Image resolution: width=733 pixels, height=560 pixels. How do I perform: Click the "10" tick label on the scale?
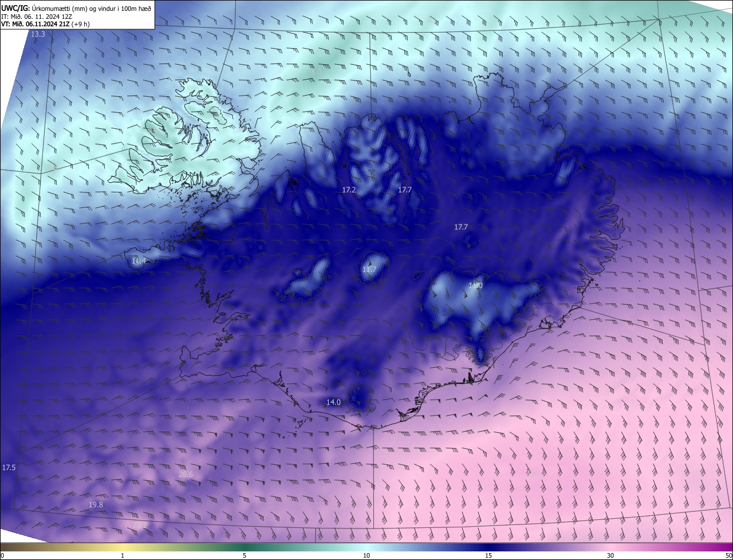coord(366,556)
